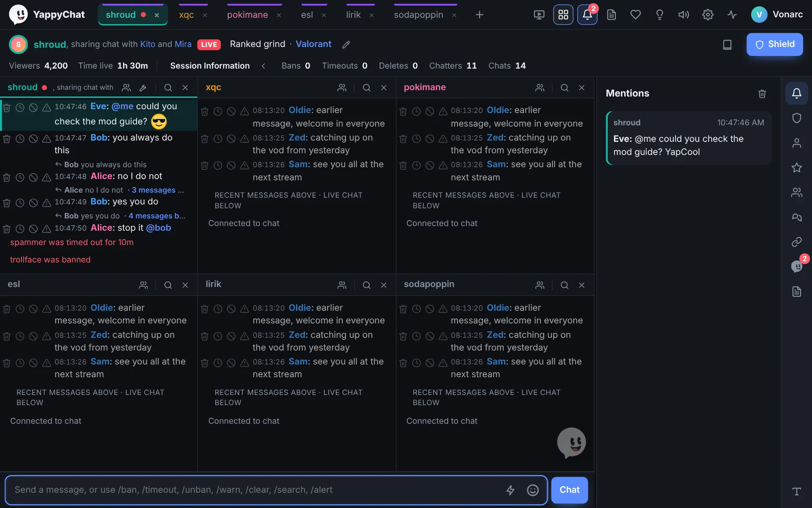The height and width of the screenshot is (508, 812).
Task: Toggle text size icon in bottom sidebar
Action: 797,491
